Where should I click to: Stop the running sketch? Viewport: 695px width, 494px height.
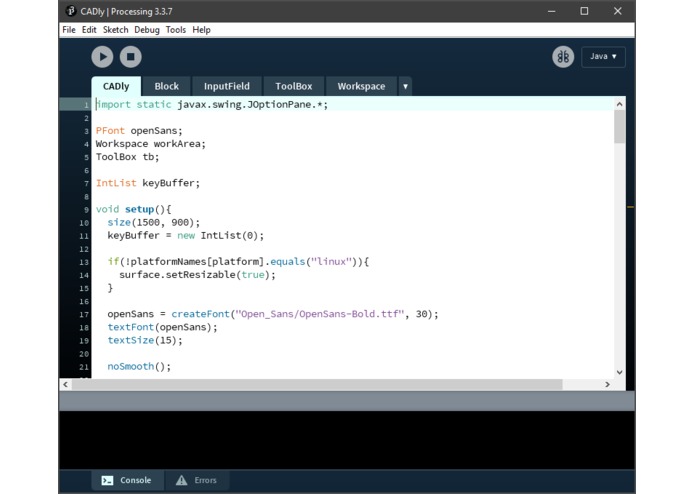131,57
